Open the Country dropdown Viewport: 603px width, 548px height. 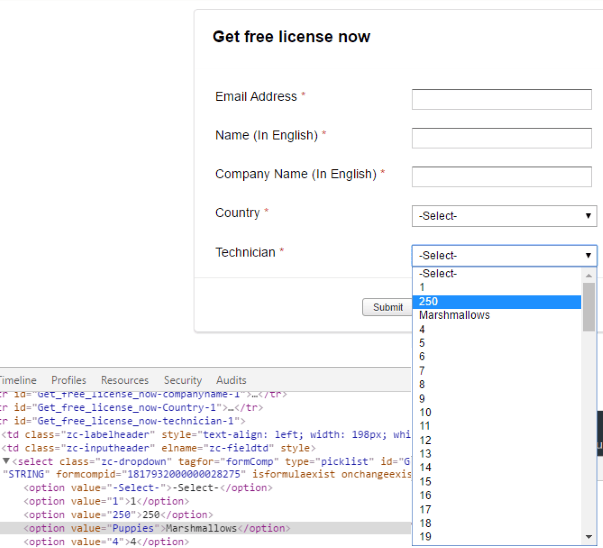click(504, 216)
